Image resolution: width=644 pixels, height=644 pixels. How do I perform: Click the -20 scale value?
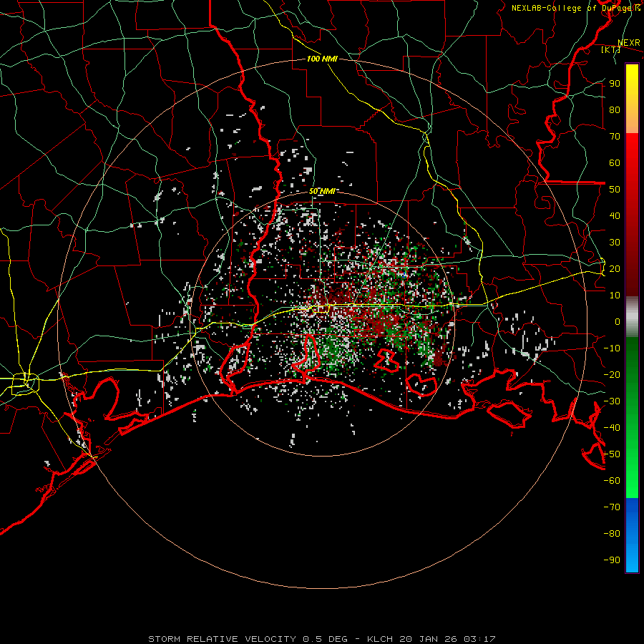[612, 374]
